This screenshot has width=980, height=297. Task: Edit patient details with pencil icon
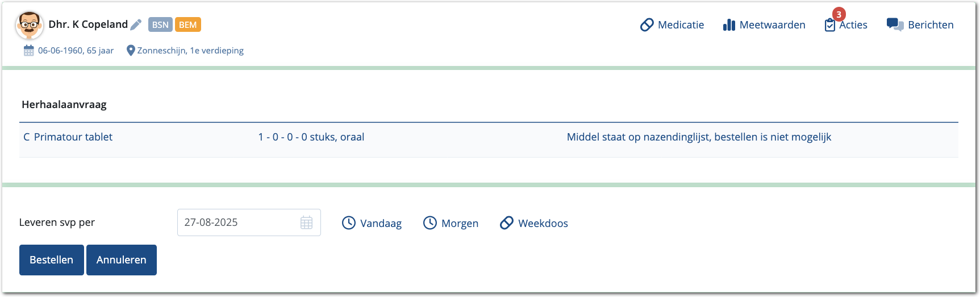(x=136, y=24)
